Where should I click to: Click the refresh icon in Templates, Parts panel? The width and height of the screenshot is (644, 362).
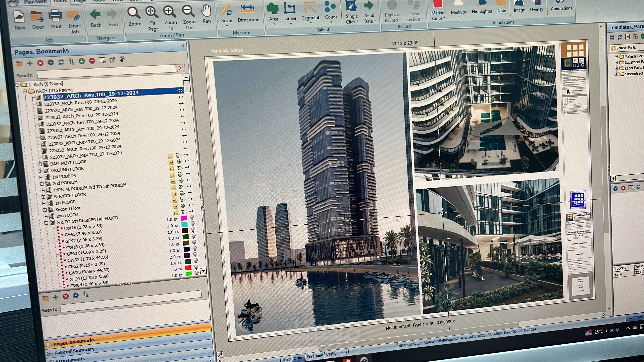[x=620, y=37]
